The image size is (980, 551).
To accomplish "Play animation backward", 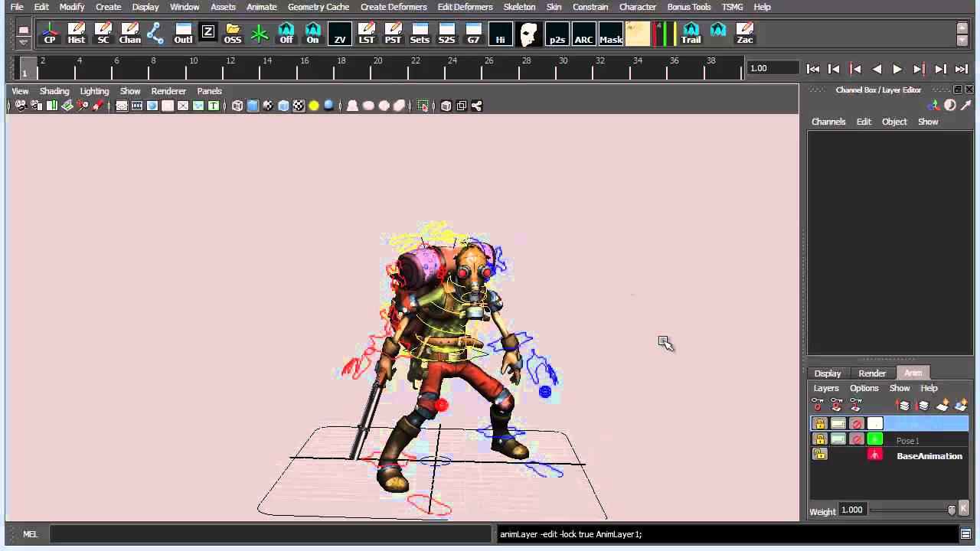I will (x=877, y=69).
